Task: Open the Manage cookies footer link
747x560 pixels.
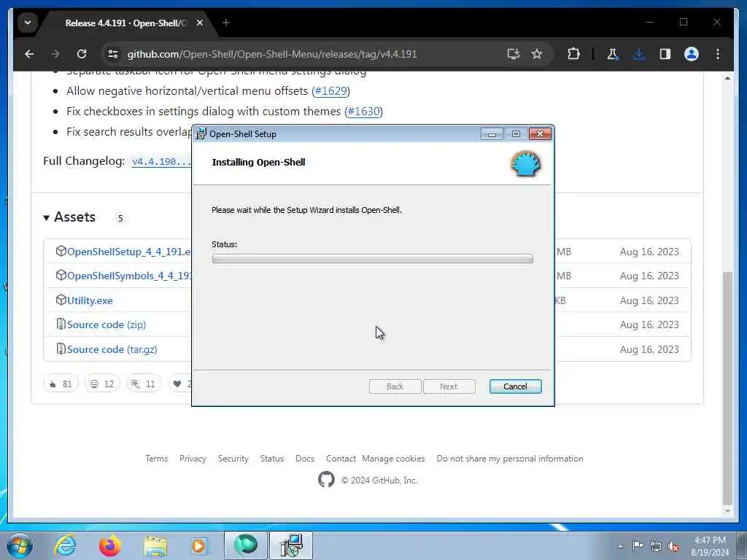Action: [393, 459]
